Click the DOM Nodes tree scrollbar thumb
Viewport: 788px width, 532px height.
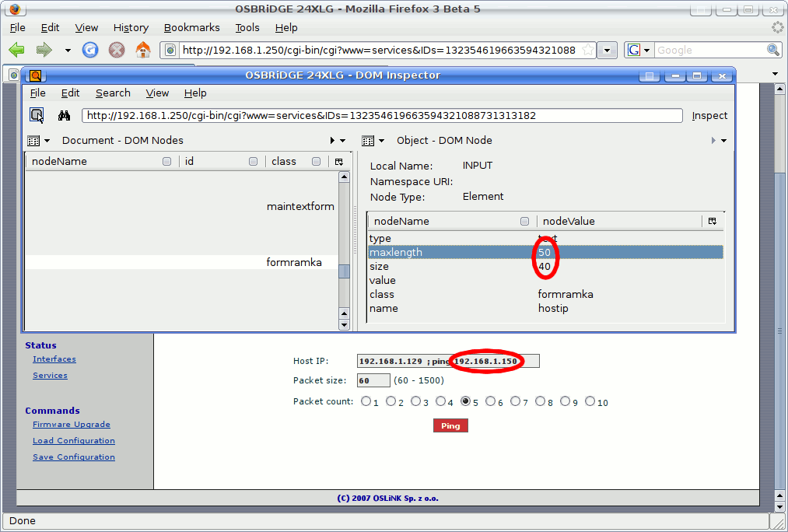point(344,271)
